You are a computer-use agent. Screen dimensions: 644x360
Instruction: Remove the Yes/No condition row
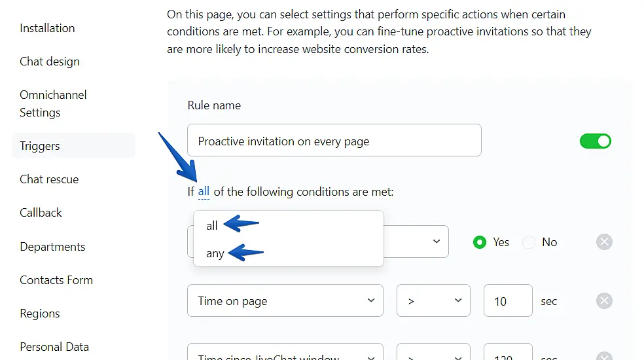pyautogui.click(x=604, y=242)
